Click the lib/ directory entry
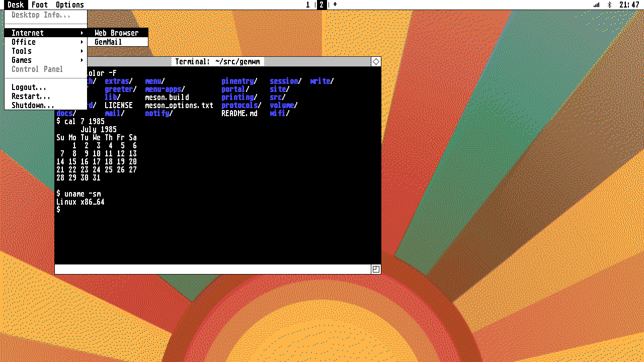Screen dimensions: 644x362 113,97
